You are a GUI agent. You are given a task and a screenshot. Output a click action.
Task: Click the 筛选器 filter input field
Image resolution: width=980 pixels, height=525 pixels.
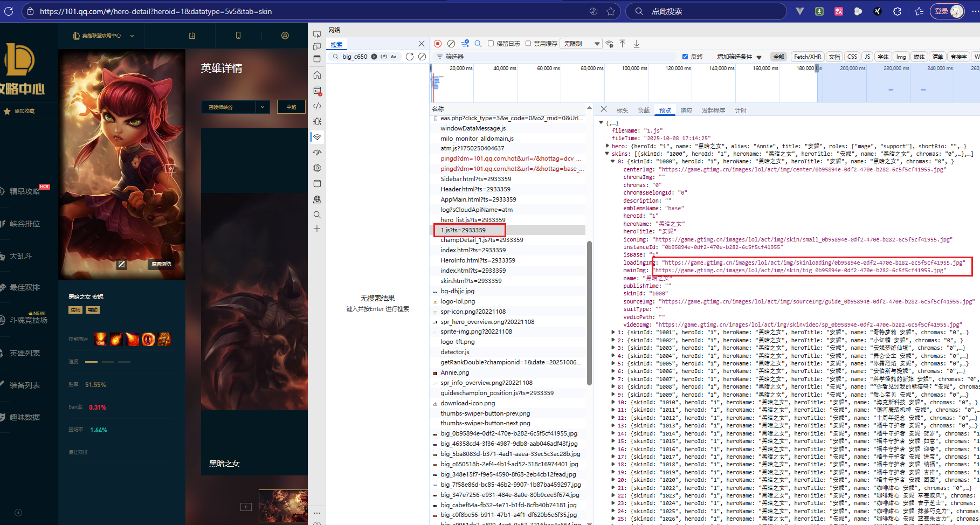click(555, 57)
